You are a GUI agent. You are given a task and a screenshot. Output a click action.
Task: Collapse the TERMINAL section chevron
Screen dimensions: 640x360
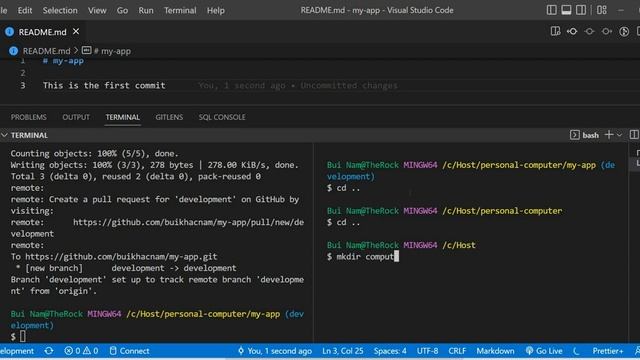tap(4, 135)
